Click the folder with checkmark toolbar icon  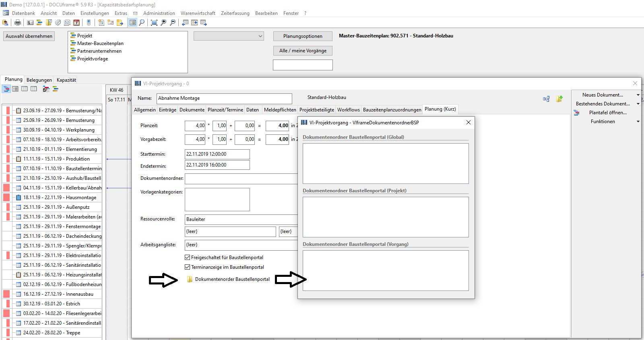(49, 23)
